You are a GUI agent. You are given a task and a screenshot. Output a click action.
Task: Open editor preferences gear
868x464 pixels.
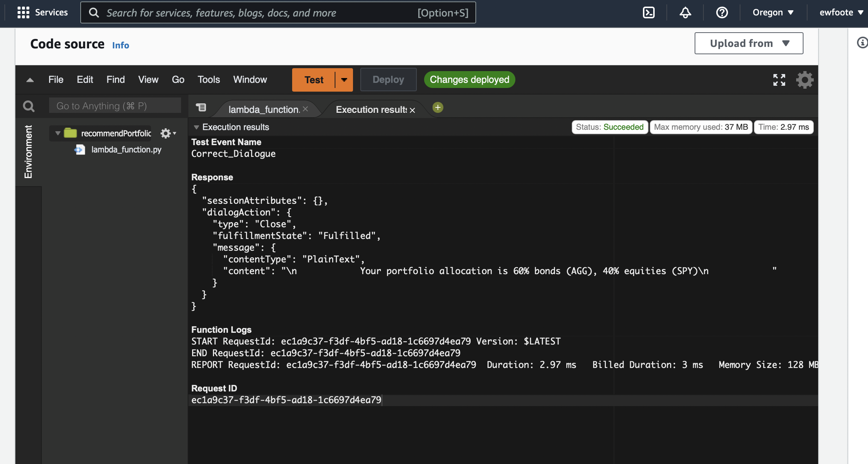click(805, 80)
